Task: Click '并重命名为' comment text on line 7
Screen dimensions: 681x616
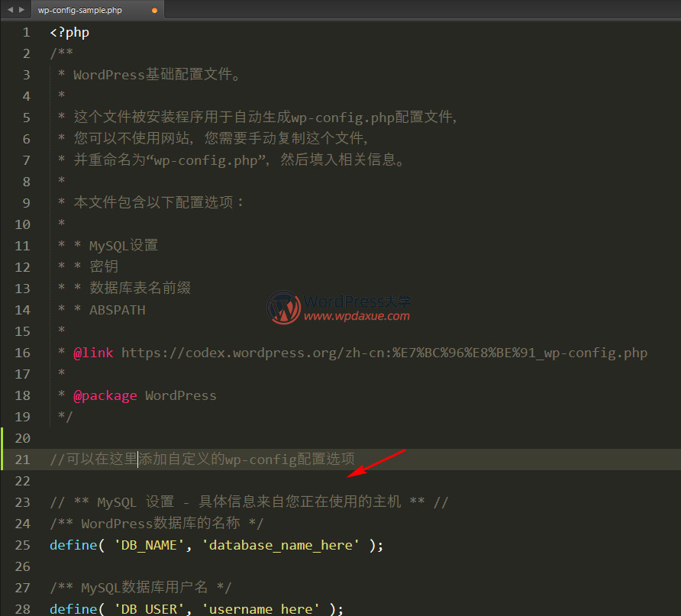Action: click(x=110, y=160)
